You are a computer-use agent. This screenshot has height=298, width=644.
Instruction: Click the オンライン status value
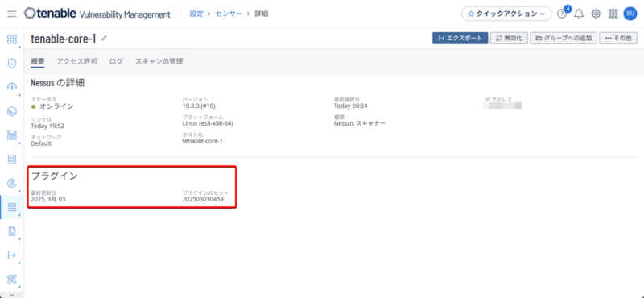tap(56, 106)
